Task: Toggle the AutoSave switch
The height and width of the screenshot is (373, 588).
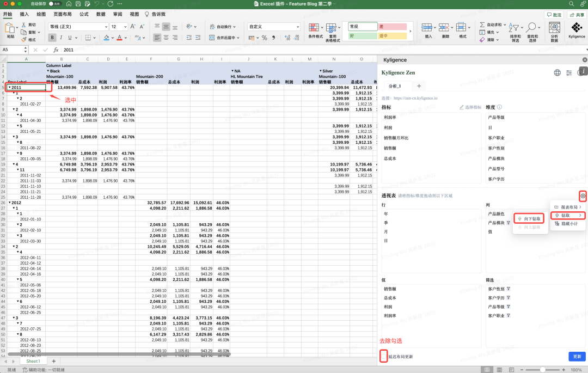Action: coord(55,4)
